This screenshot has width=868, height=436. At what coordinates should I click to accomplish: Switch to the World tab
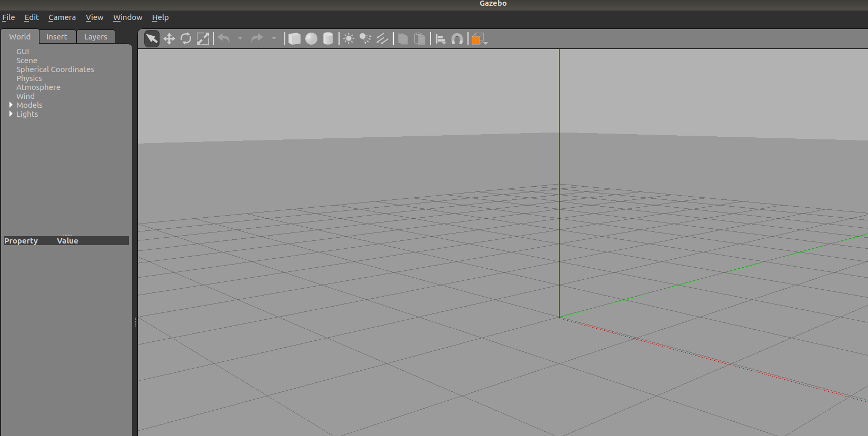[x=20, y=37]
